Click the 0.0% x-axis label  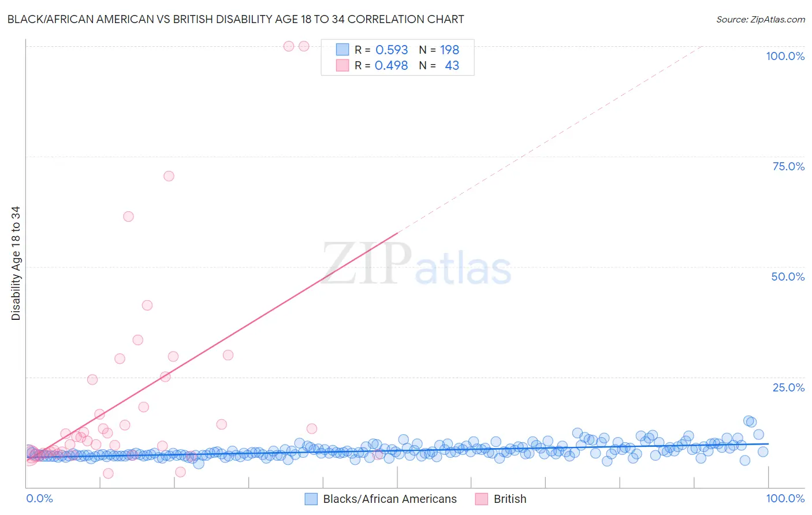coord(39,499)
